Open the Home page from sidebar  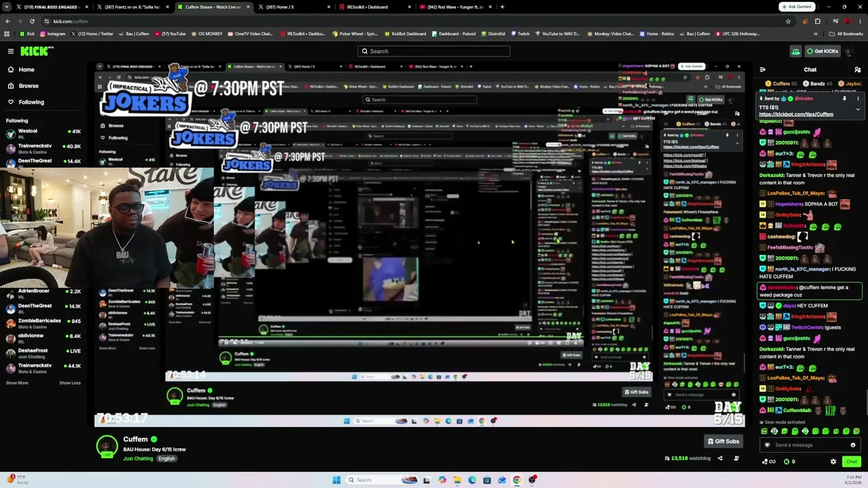(x=26, y=69)
